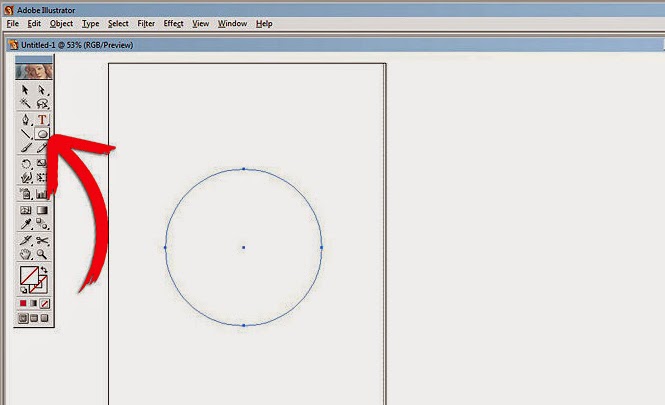
Task: Open the Window menu
Action: [232, 24]
